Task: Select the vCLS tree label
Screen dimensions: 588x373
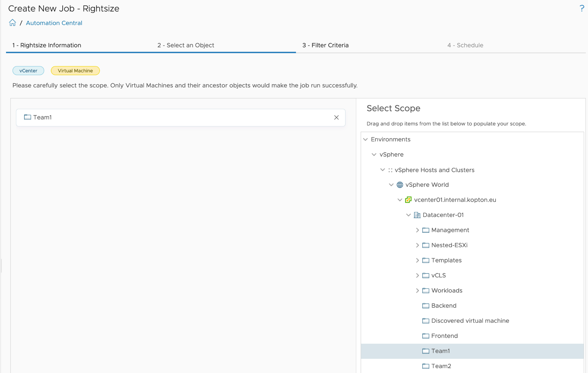Action: pos(438,275)
